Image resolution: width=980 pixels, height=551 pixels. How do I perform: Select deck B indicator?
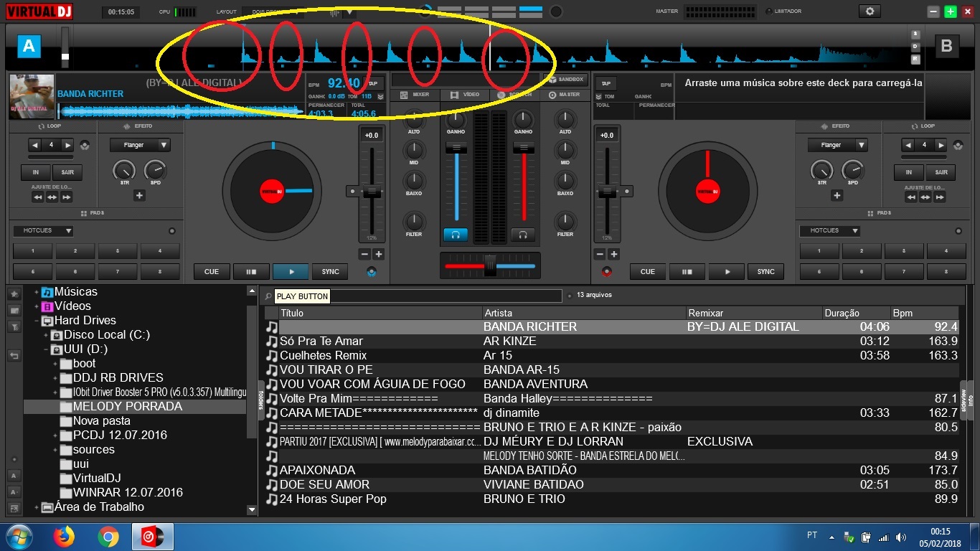pyautogui.click(x=946, y=47)
